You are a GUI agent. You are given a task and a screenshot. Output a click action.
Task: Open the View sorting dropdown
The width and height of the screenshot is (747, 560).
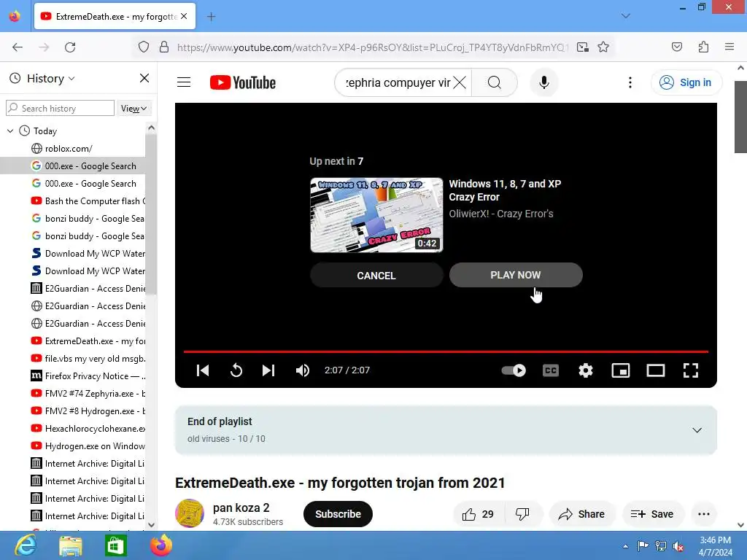(133, 108)
